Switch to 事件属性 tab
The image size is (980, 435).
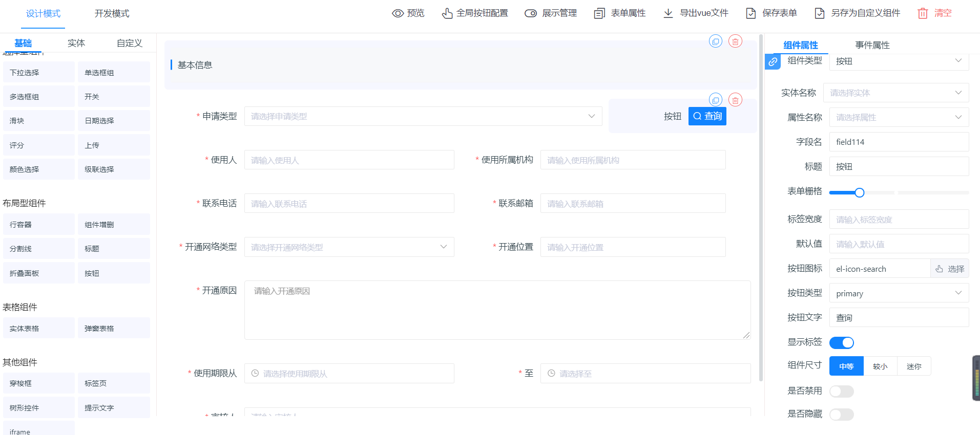point(872,45)
